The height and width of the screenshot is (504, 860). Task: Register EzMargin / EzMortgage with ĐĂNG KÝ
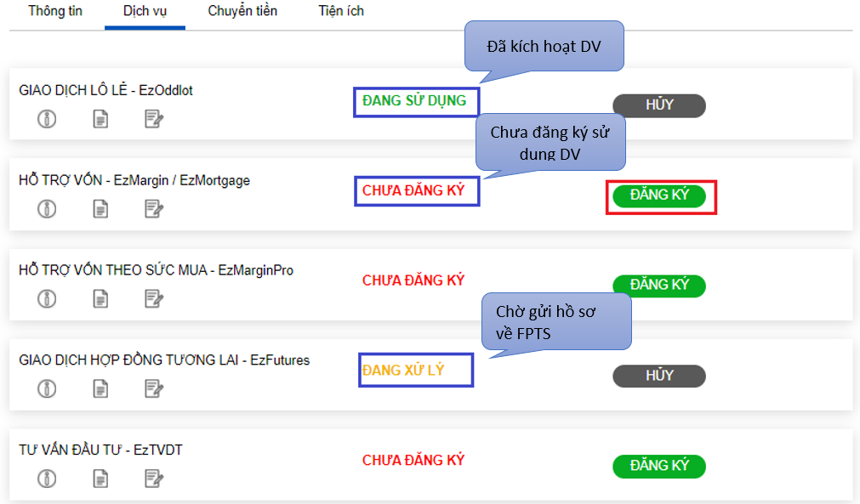659,195
